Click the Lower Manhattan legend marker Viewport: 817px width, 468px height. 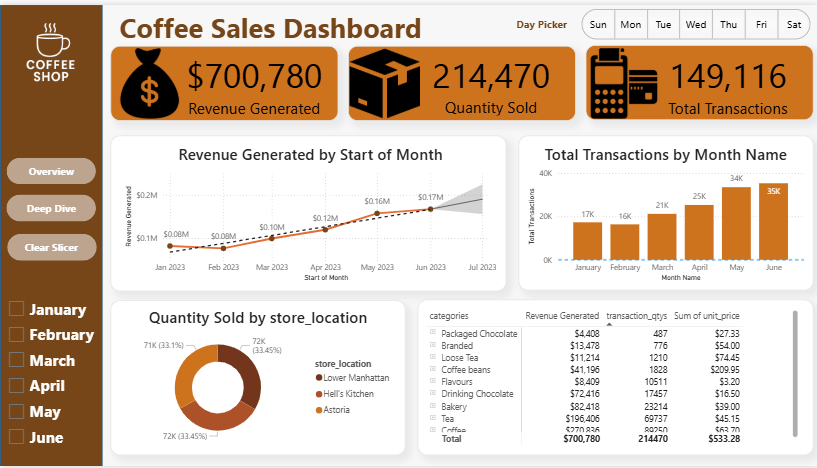[x=319, y=377]
